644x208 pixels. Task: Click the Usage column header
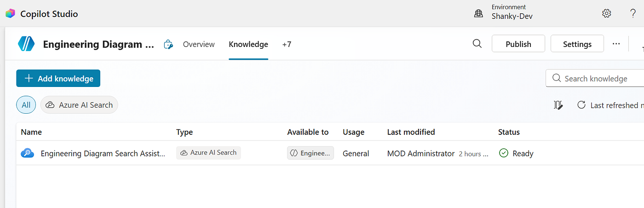coord(353,132)
